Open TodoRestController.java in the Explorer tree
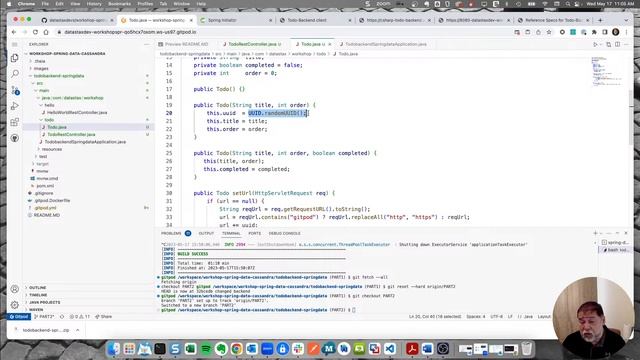640x360 pixels. [71, 134]
